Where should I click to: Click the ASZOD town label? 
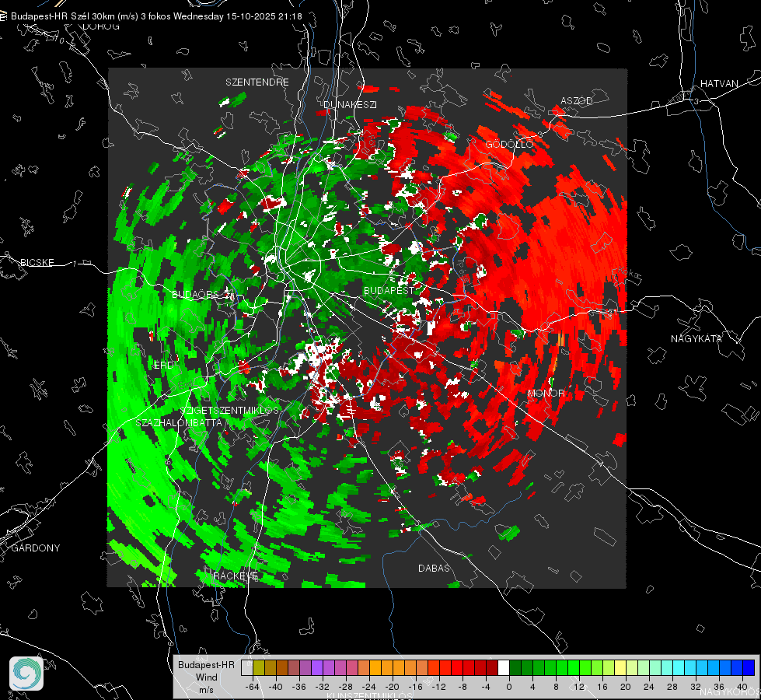coord(577,100)
